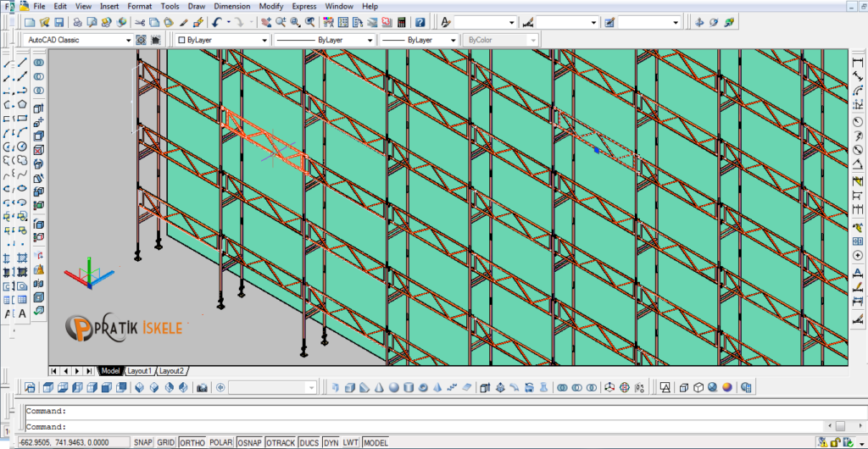This screenshot has height=449, width=868.
Task: Click the New drawing icon
Action: click(31, 23)
